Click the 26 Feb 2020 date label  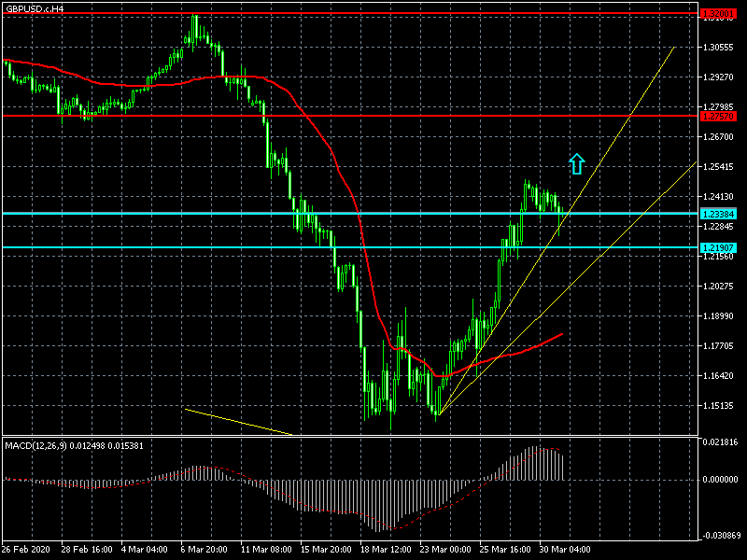(x=24, y=548)
